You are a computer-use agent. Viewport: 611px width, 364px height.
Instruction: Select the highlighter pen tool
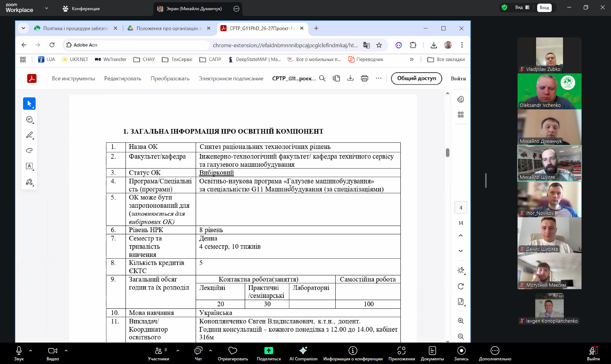tap(29, 135)
